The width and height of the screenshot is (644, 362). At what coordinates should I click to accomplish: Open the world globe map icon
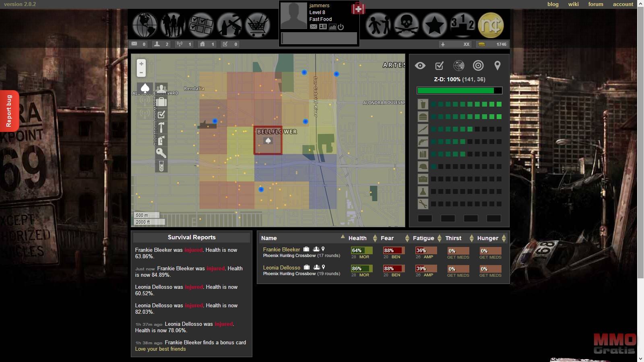(145, 25)
